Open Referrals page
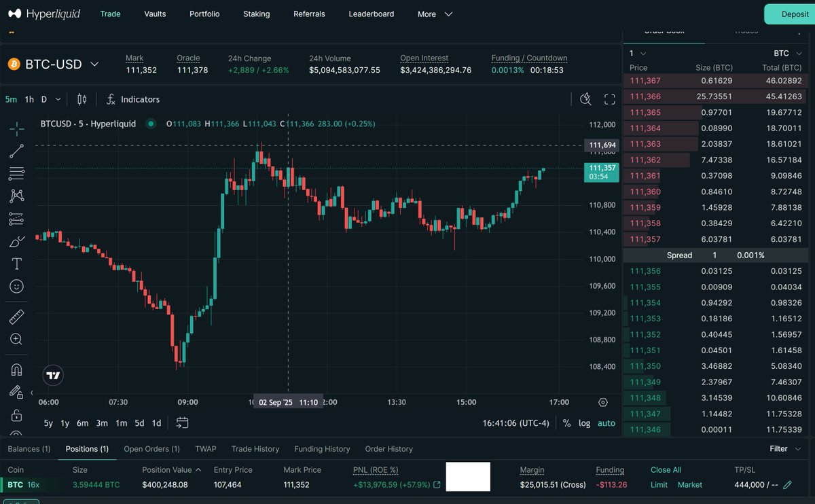 [309, 14]
